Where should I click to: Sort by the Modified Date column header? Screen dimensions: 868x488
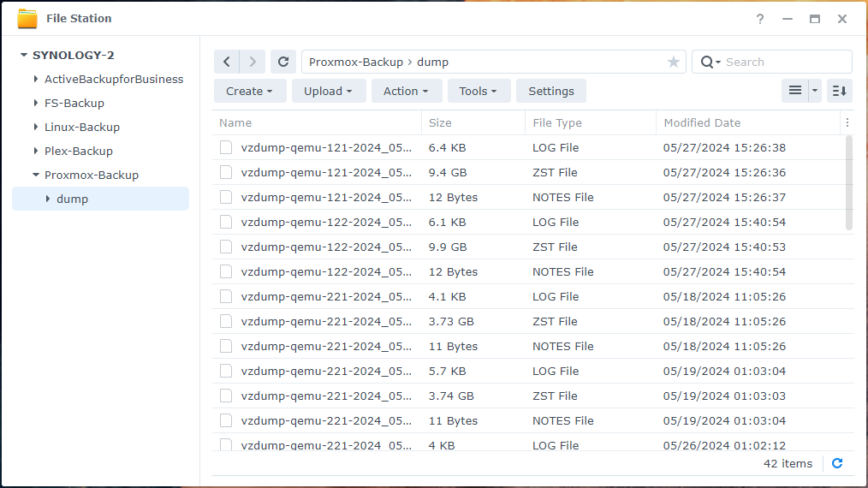[x=748, y=123]
